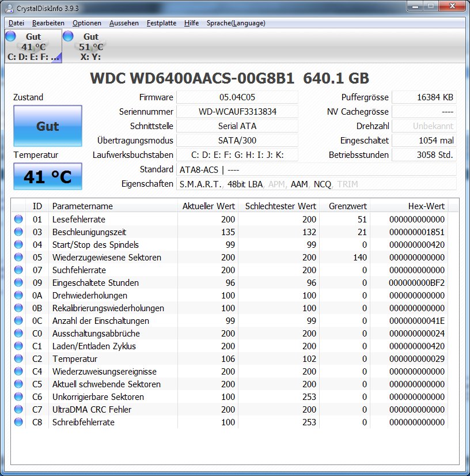Click the NCQ feature in Eigenschaften

point(322,184)
